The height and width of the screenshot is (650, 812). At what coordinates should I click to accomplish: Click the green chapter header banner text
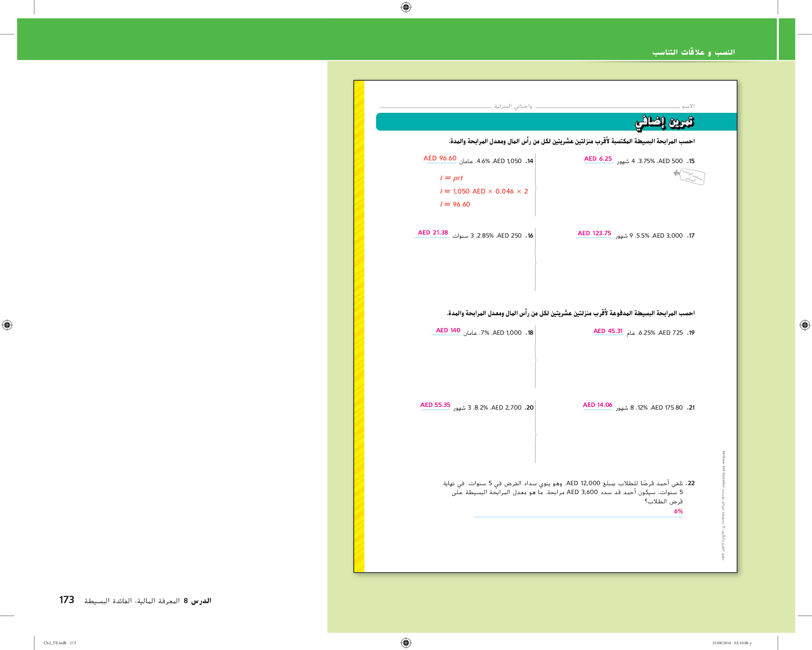click(x=693, y=52)
